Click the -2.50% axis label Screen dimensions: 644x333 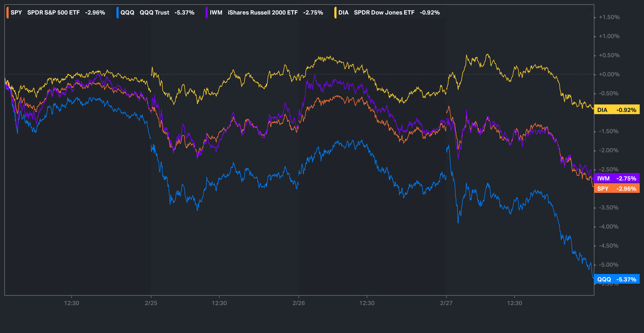609,169
